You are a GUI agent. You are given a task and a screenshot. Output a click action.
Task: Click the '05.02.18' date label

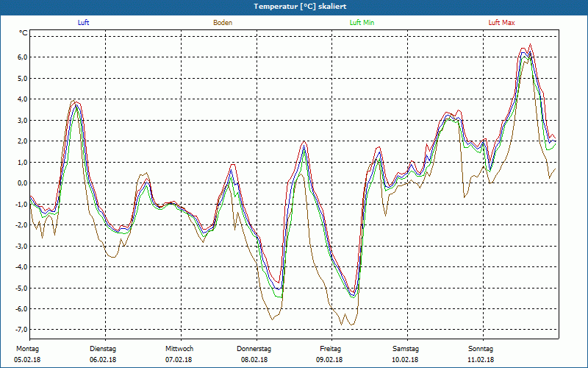(27, 360)
